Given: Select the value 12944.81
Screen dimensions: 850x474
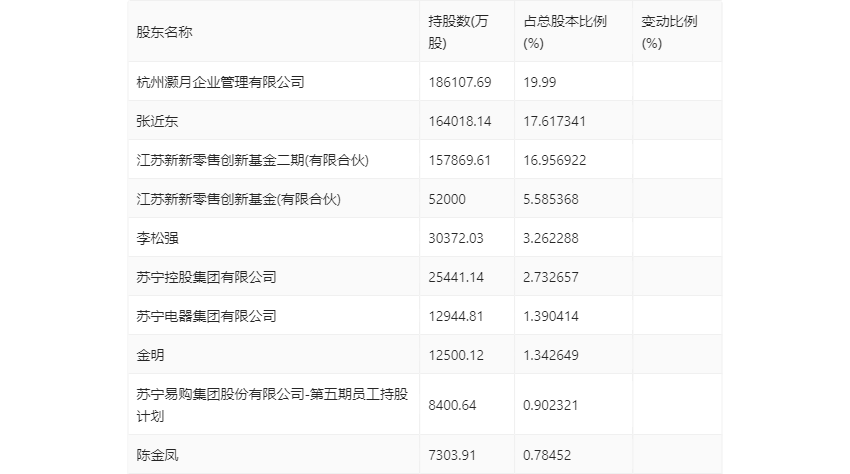Looking at the screenshot, I should 456,316.
